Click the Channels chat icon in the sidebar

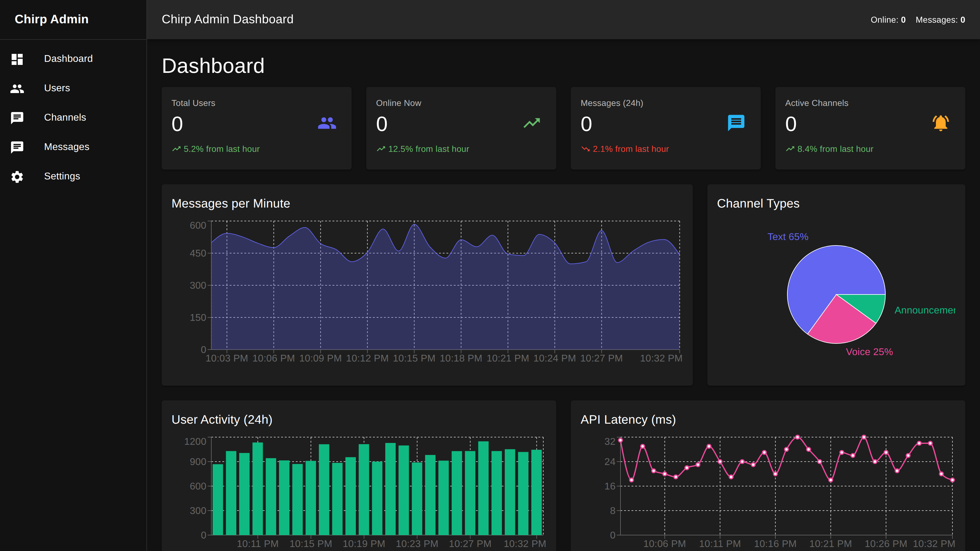(17, 118)
